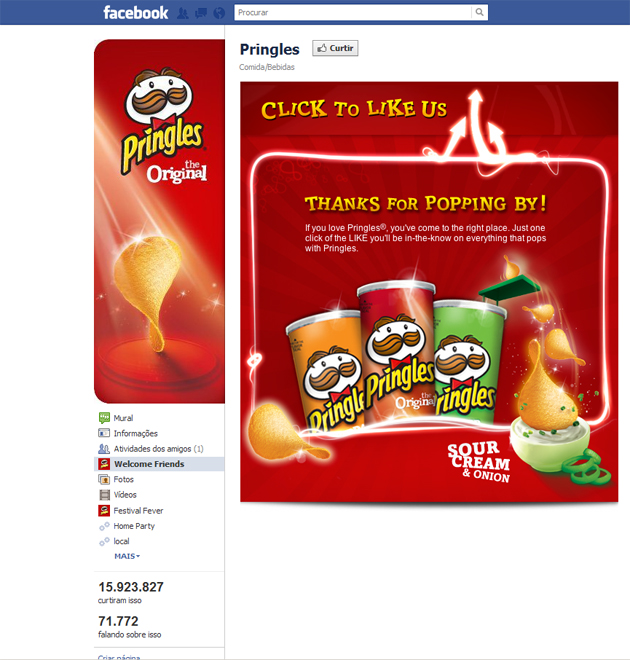The image size is (630, 660).
Task: Click the Festival Fever Pringles icon
Action: [104, 510]
